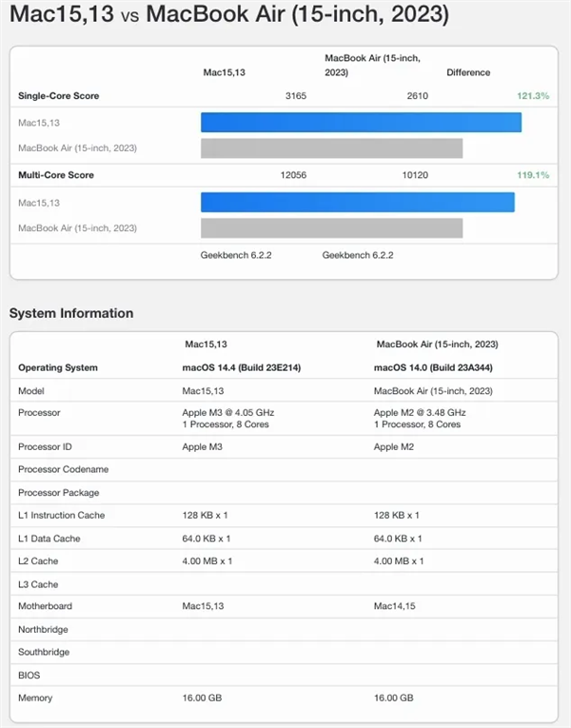Viewport: 571px width, 728px height.
Task: Click the 121.3% single-core difference value
Action: [x=533, y=96]
